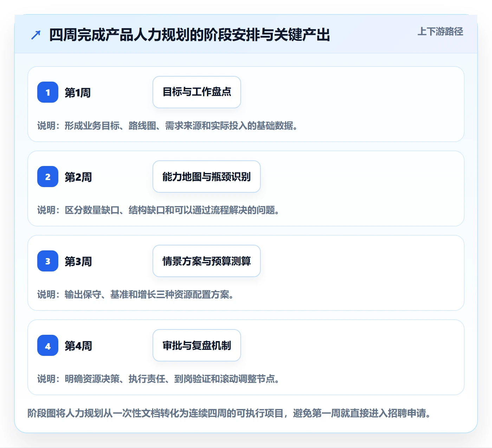This screenshot has width=492, height=448.
Task: Select the 情景方案与预算测算 box
Action: (x=207, y=261)
